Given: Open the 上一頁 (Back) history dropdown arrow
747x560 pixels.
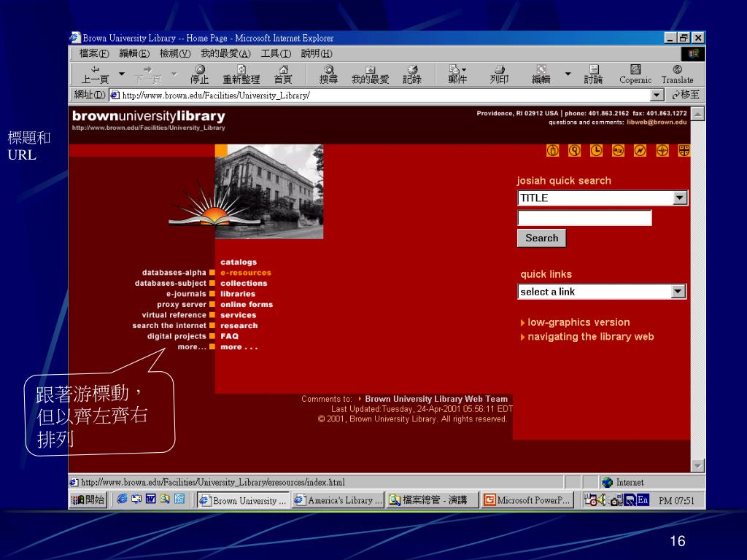Looking at the screenshot, I should pos(122,74).
